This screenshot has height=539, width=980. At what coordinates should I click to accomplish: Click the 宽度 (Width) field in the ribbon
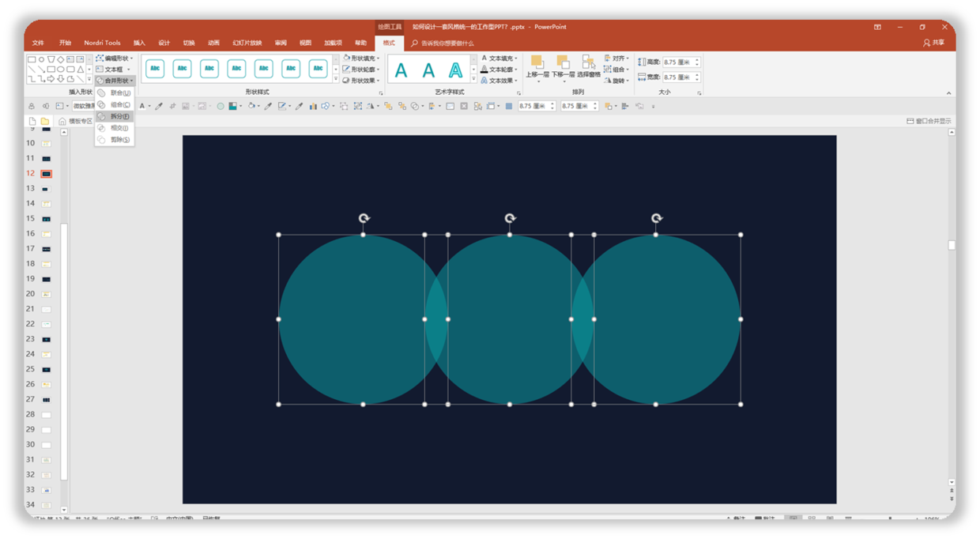coord(681,77)
